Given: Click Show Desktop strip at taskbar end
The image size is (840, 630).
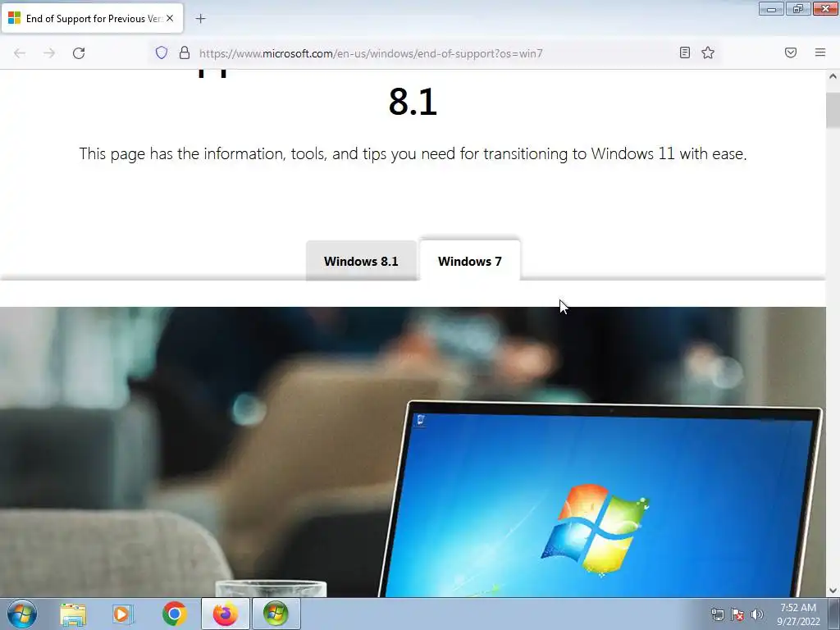Looking at the screenshot, I should coord(834,614).
